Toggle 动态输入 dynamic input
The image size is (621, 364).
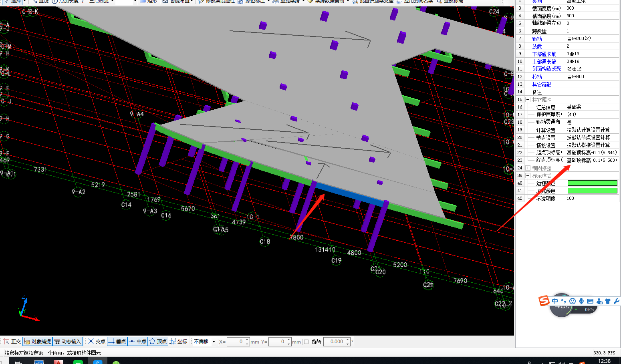coord(68,342)
